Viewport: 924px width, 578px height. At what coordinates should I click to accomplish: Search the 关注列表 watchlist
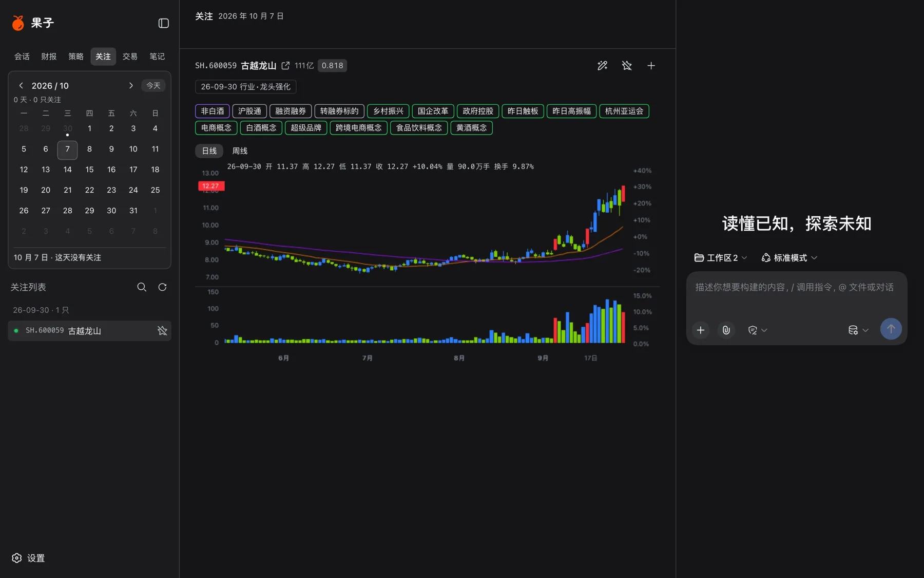coord(142,287)
